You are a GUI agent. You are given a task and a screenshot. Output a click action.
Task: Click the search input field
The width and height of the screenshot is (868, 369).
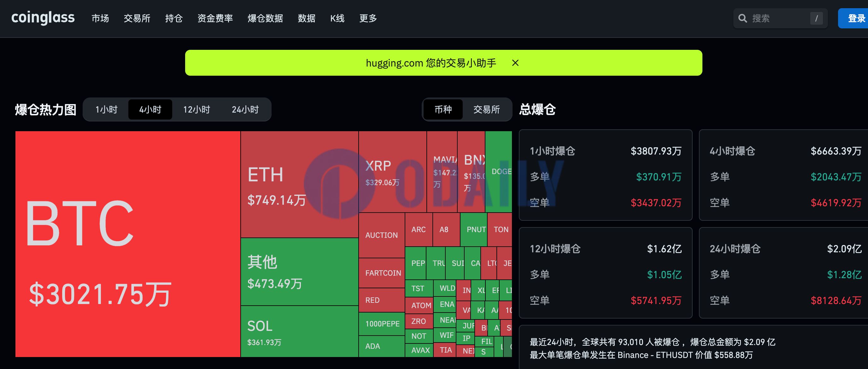778,18
